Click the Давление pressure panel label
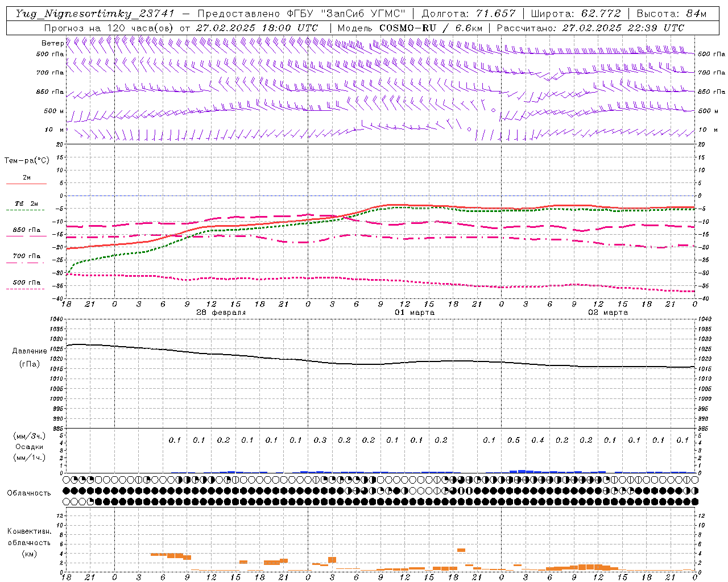 pos(30,351)
